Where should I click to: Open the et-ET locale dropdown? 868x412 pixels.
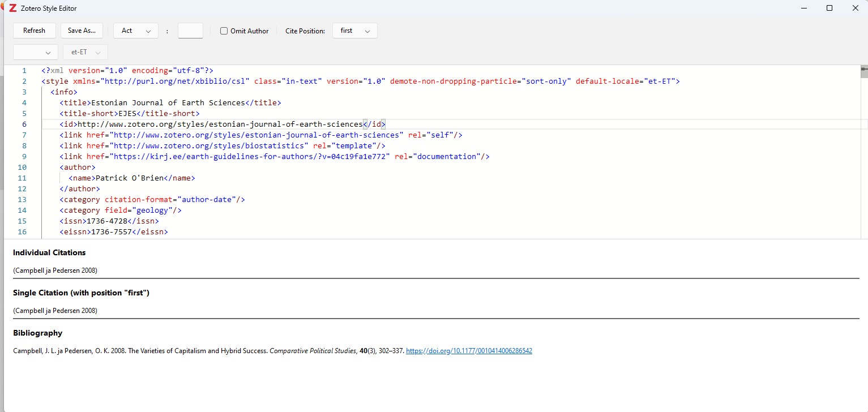[85, 52]
